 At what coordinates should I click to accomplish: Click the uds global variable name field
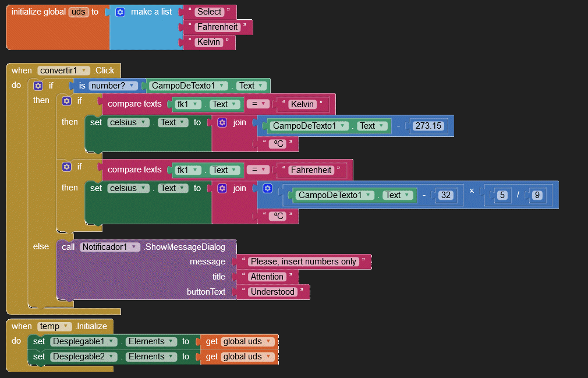[x=78, y=12]
